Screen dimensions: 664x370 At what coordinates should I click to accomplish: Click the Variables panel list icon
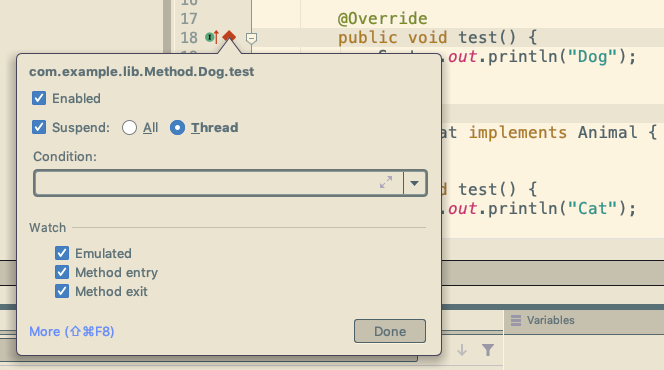click(x=516, y=320)
